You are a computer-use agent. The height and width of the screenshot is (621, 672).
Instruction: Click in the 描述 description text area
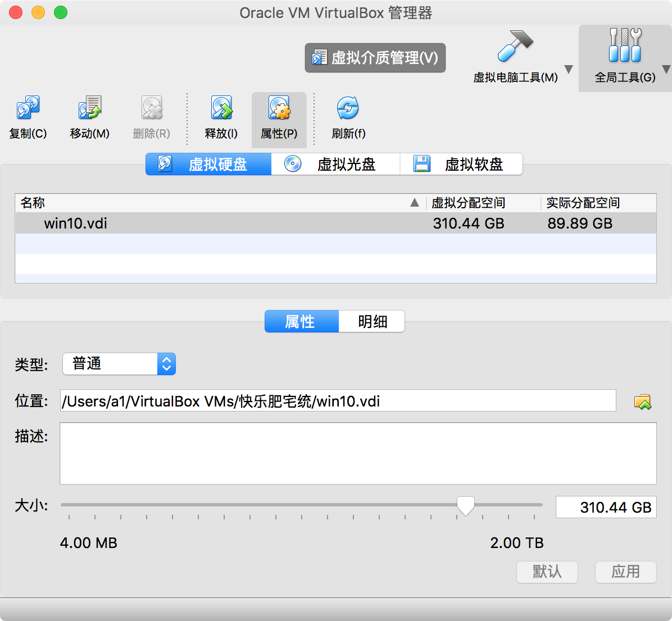[x=358, y=454]
